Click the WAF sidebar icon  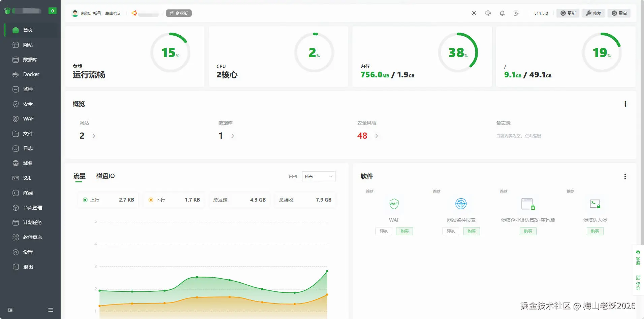pyautogui.click(x=15, y=119)
